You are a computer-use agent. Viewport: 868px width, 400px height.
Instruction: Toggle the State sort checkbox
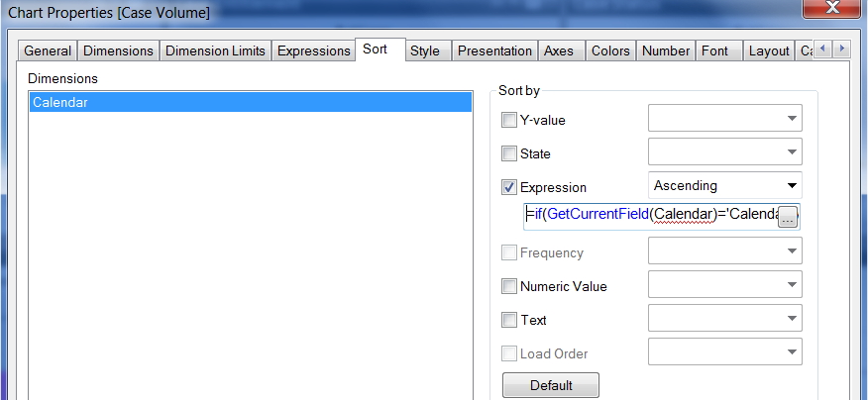point(509,153)
